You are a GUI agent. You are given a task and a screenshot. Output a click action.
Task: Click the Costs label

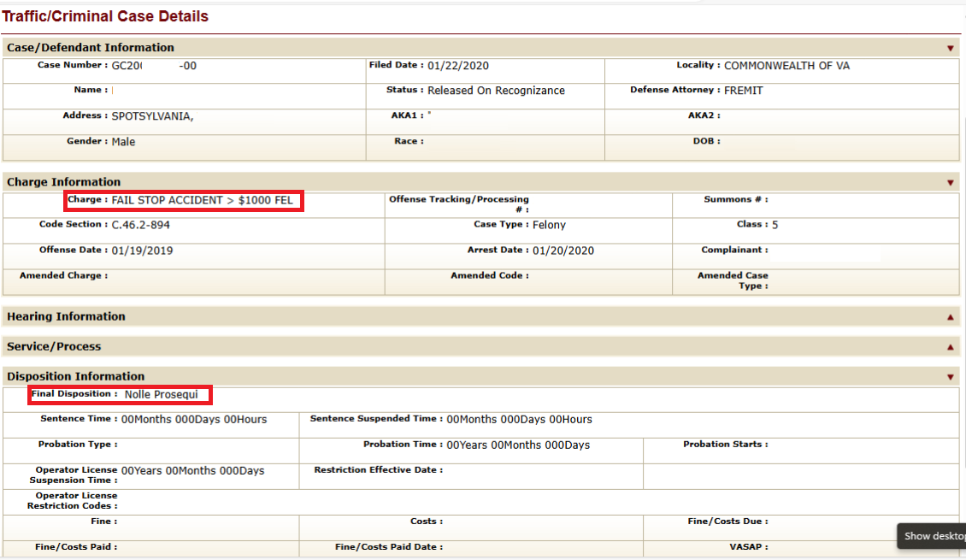click(x=427, y=522)
